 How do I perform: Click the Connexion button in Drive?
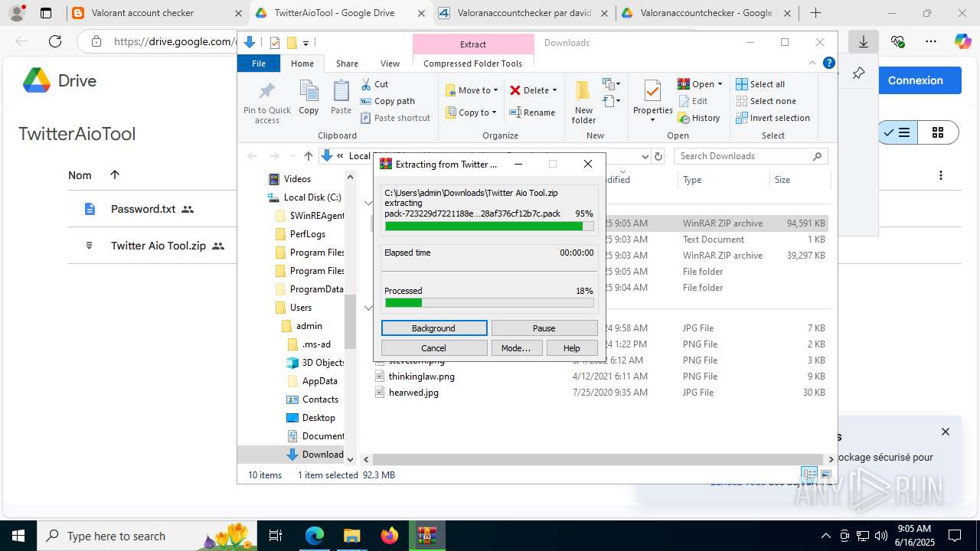915,80
